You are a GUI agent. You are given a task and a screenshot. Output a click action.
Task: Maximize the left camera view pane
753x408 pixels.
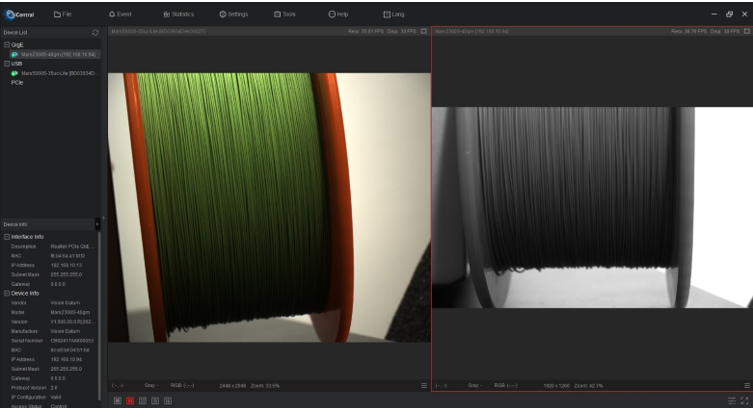tap(424, 31)
